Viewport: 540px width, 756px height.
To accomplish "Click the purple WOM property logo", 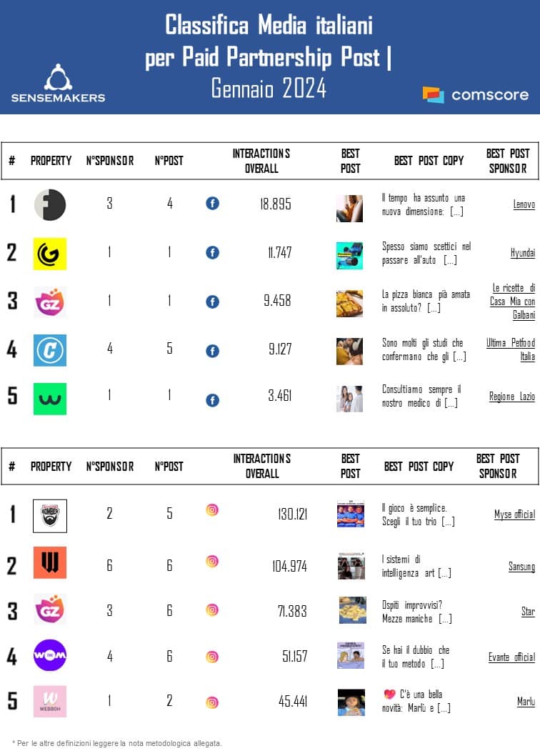I will click(x=50, y=655).
